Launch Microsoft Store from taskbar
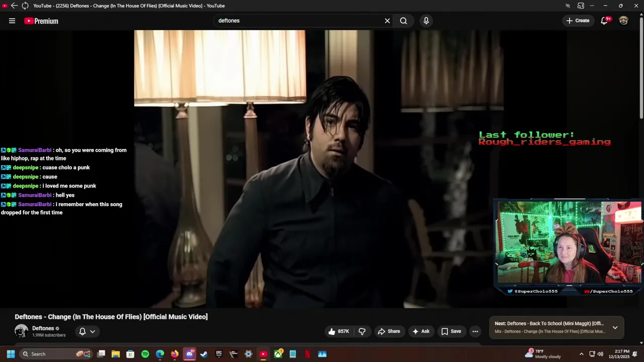644x362 pixels. 130,354
